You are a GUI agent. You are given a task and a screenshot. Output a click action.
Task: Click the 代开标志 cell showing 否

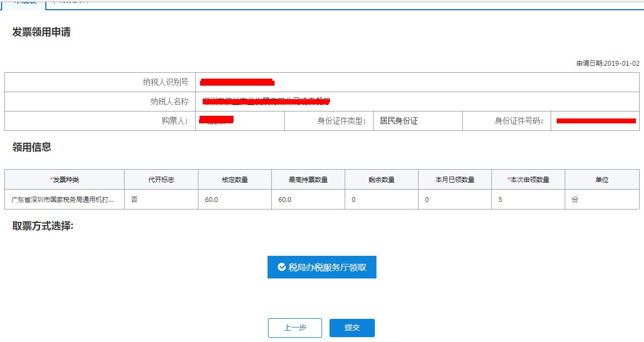[x=160, y=199]
